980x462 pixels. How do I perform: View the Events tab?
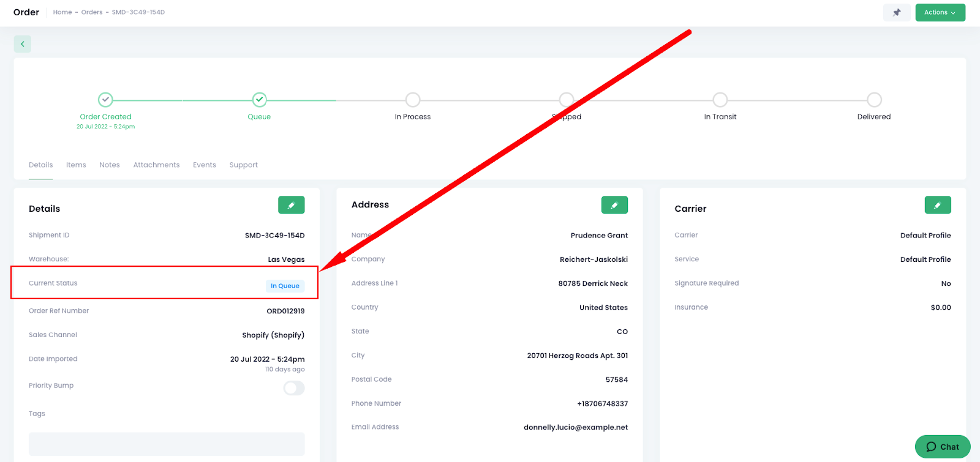pyautogui.click(x=205, y=165)
